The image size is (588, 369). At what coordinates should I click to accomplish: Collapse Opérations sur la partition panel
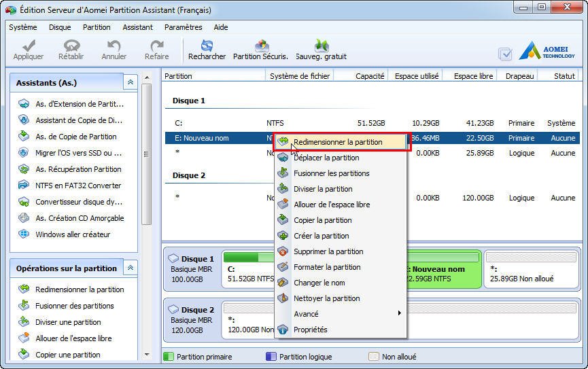tap(130, 268)
